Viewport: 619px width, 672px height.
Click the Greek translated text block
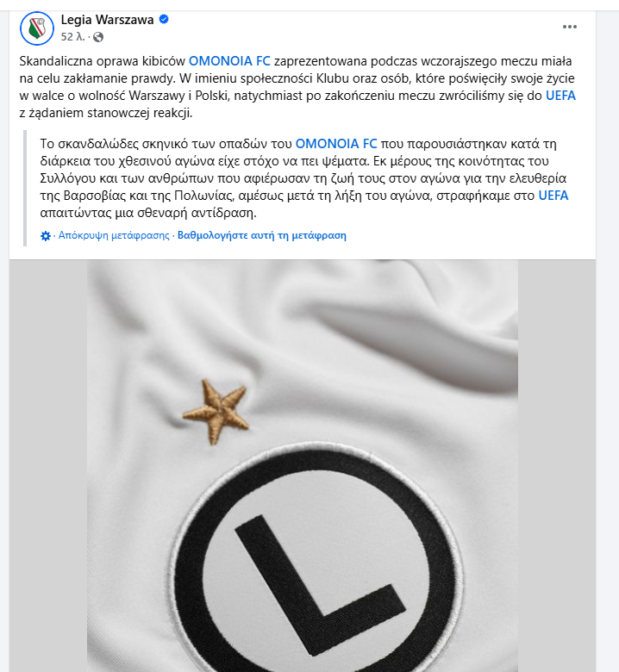pyautogui.click(x=304, y=178)
